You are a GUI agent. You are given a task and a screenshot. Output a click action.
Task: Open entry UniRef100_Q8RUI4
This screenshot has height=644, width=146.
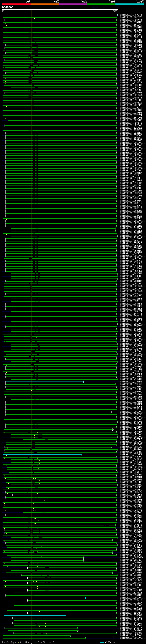(131, 37)
